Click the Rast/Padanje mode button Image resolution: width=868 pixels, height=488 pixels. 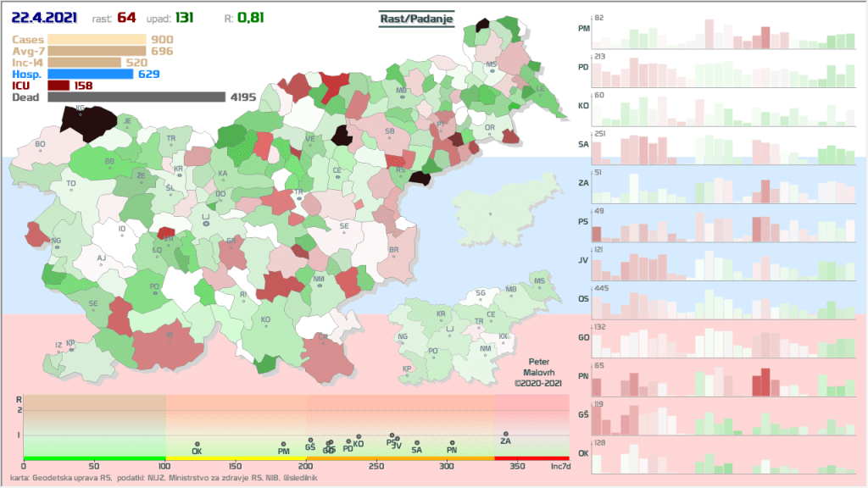click(416, 19)
